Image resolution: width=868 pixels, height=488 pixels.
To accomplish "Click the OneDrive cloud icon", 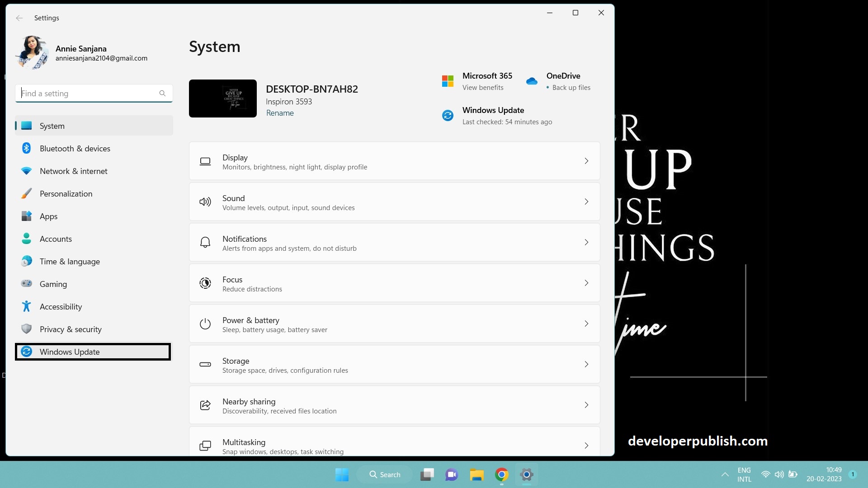I will (532, 80).
